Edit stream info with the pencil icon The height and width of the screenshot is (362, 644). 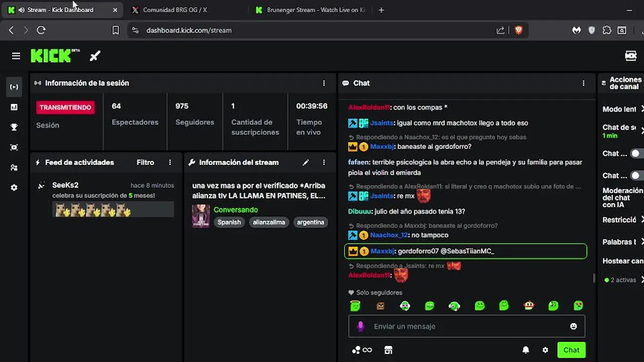(305, 162)
